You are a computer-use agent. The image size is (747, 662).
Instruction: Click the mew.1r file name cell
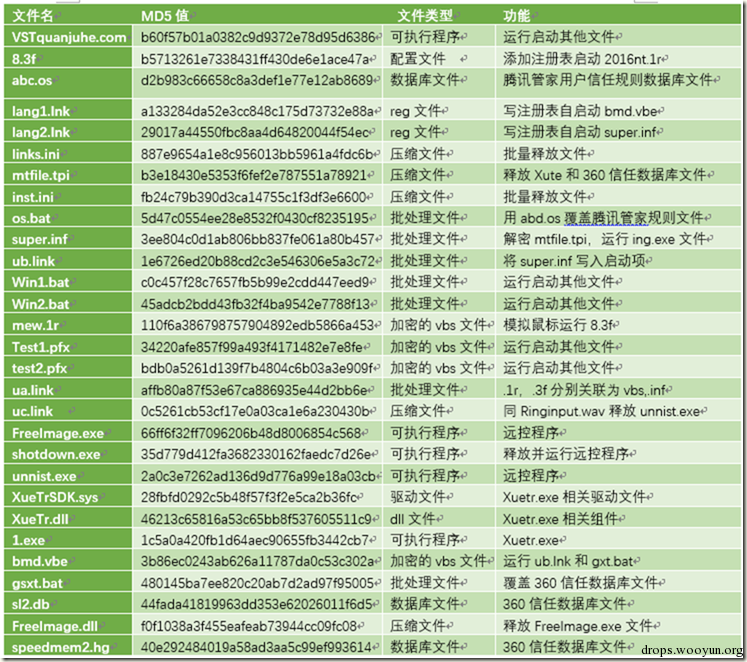[68, 325]
